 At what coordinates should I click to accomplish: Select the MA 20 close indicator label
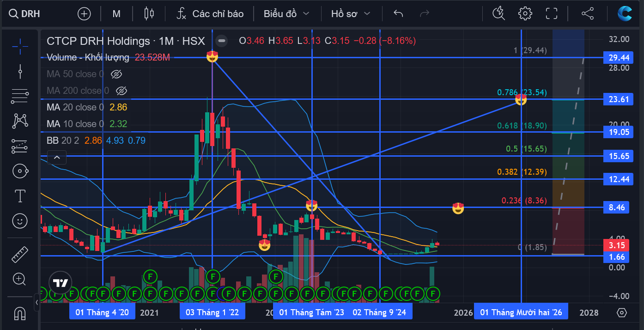click(x=75, y=107)
